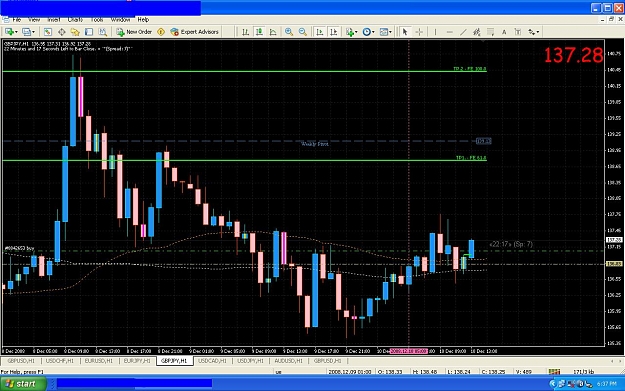Zoom in on the chart
Image resolution: width=625 pixels, height=391 pixels.
[x=289, y=31]
